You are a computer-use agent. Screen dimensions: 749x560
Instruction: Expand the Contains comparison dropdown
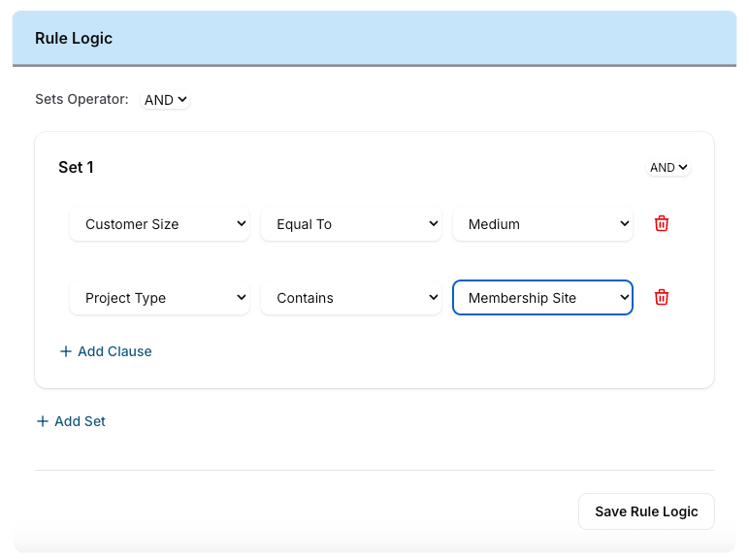pyautogui.click(x=350, y=298)
